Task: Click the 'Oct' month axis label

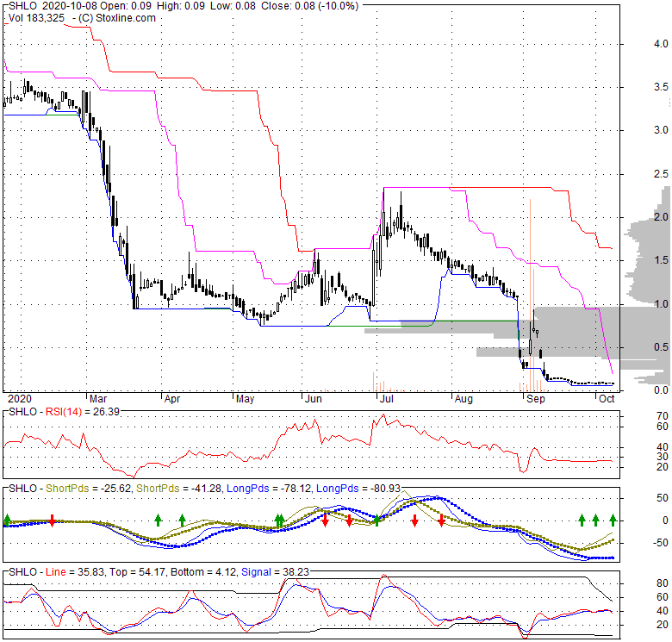Action: pos(607,399)
